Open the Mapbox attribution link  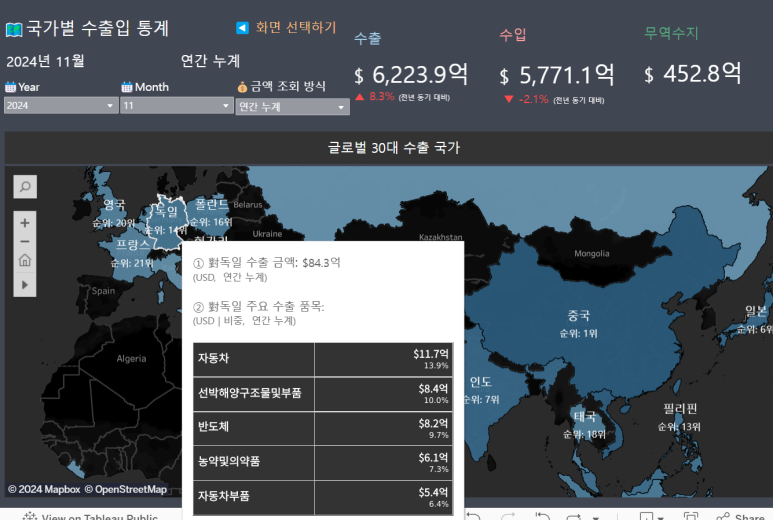(x=44, y=489)
